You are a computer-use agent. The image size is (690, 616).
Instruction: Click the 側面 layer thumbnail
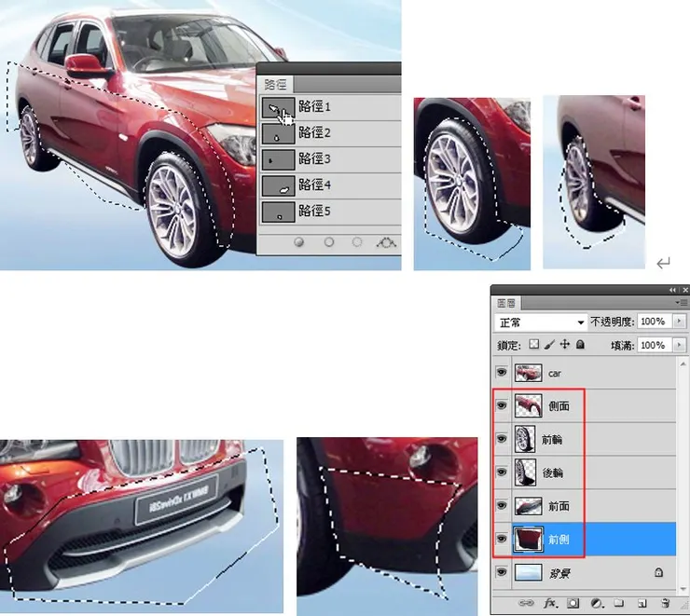(x=528, y=405)
